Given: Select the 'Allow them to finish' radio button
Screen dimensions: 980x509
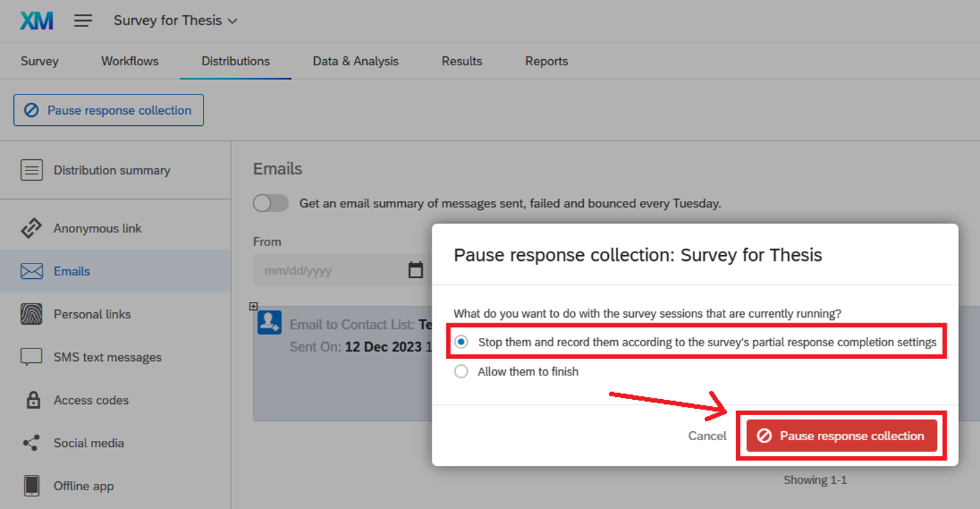Looking at the screenshot, I should (461, 371).
